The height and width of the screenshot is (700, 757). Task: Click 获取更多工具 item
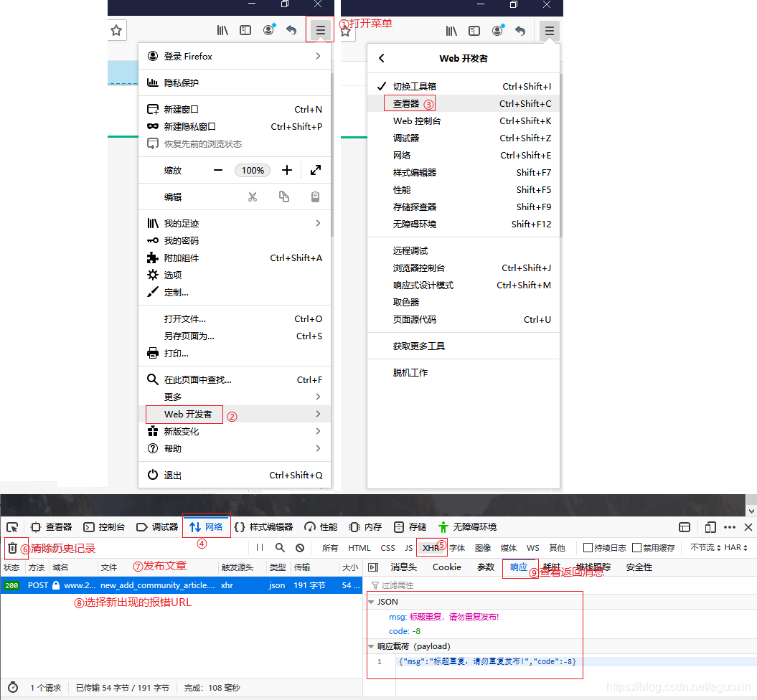[x=464, y=346]
